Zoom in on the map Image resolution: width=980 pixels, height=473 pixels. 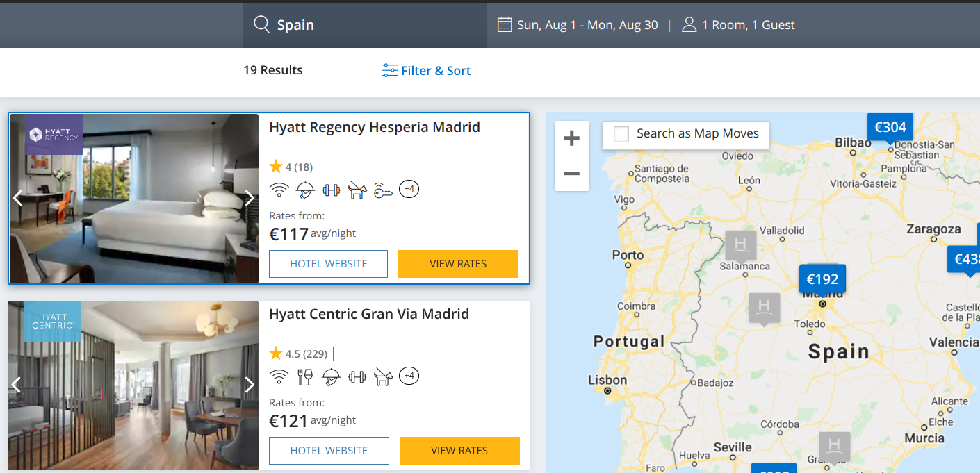click(x=571, y=138)
